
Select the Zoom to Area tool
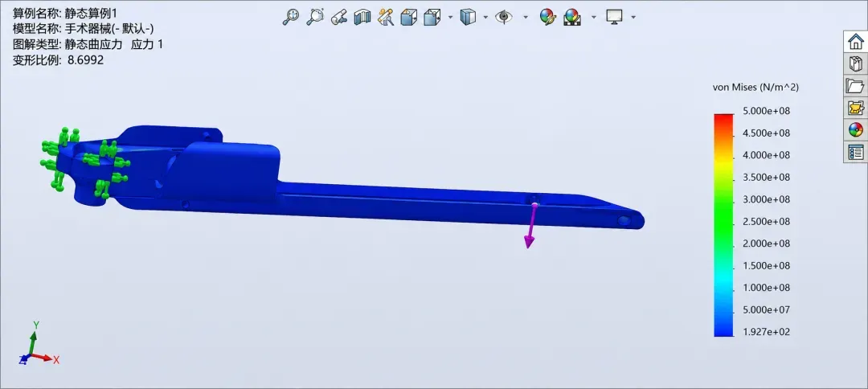click(315, 17)
